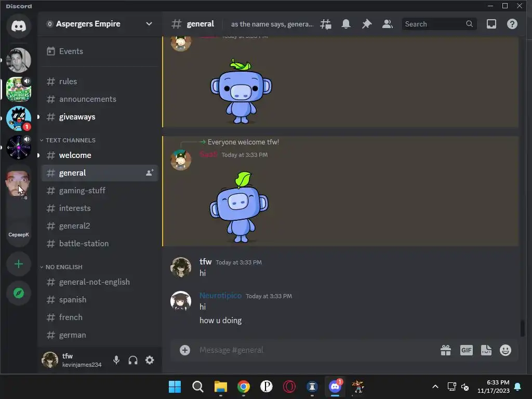Click Neurotipico's avatar
532x399 pixels.
(180, 301)
